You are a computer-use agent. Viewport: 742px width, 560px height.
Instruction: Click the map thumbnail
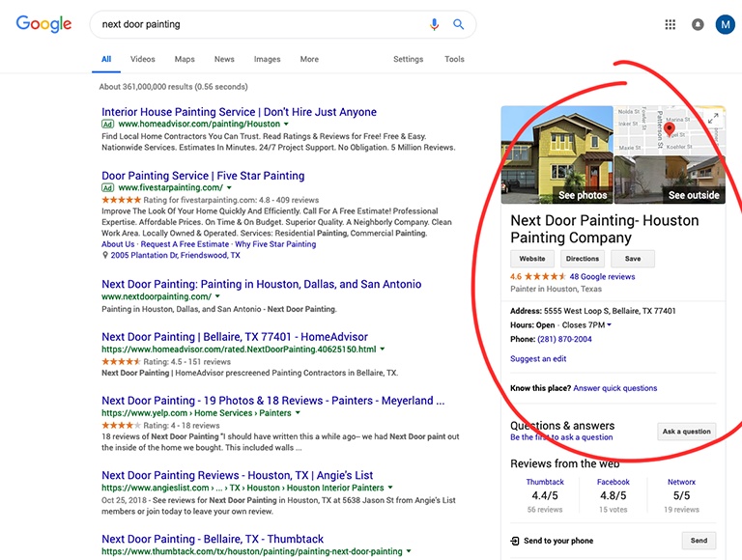tap(670, 130)
